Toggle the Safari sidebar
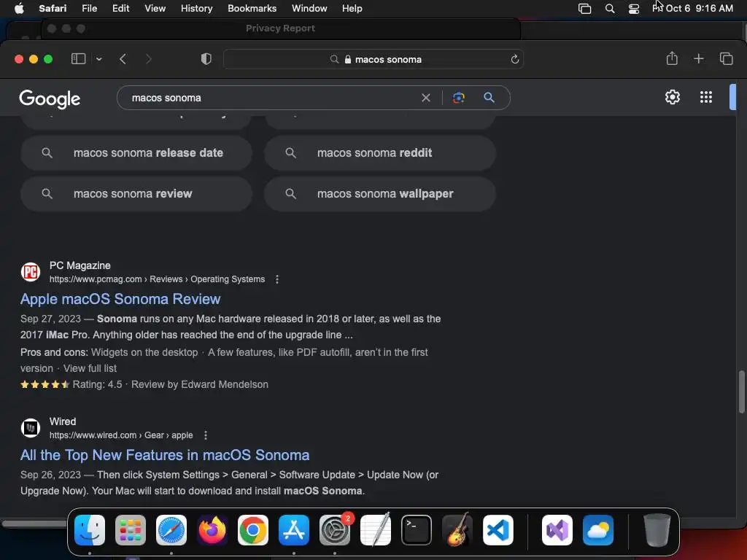Image resolution: width=747 pixels, height=560 pixels. click(78, 59)
